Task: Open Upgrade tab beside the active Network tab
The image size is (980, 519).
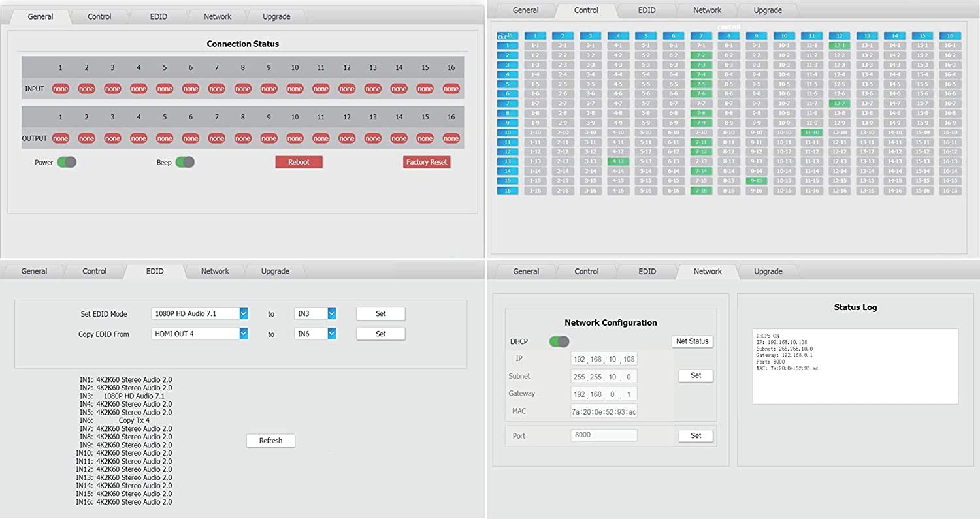Action: [768, 271]
